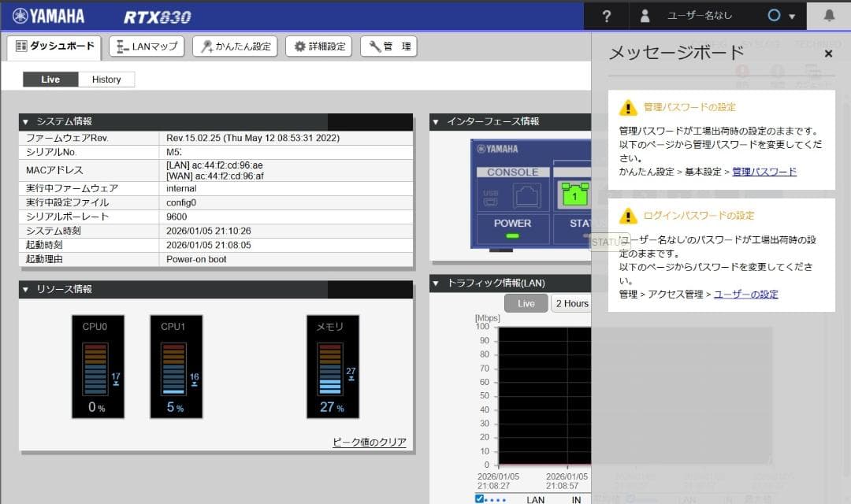The image size is (851, 504).
Task: Switch the traffic graph to 2 Hours
Action: pos(570,303)
